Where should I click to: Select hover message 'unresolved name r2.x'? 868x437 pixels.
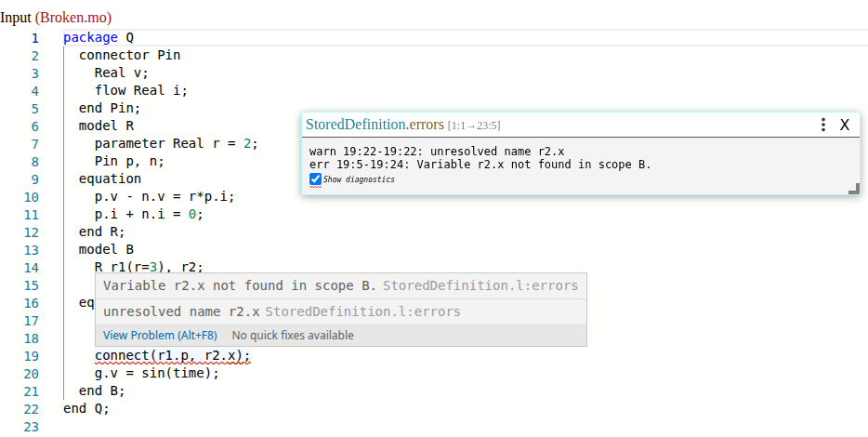point(181,311)
